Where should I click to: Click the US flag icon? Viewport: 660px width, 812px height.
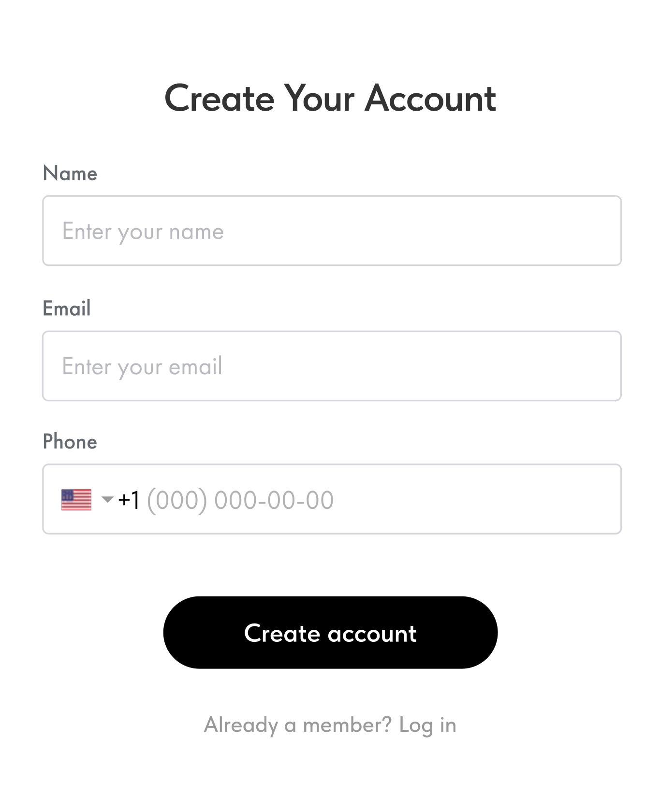coord(76,500)
